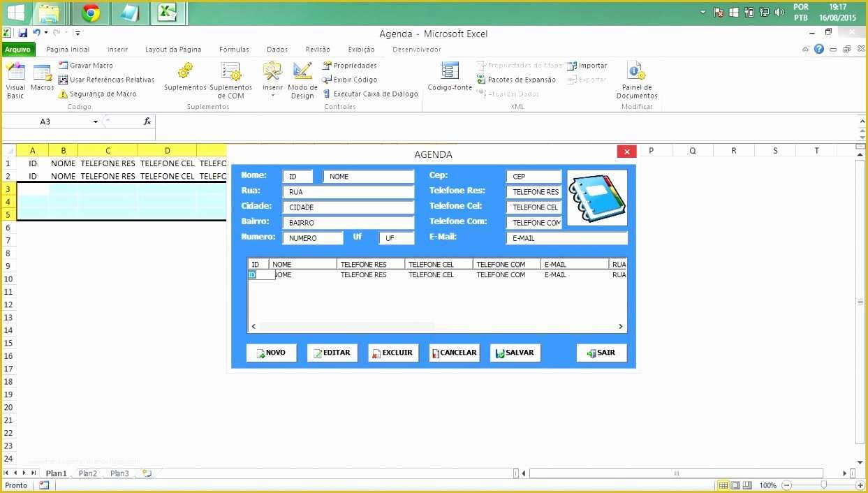Switch to the Página Inicial tab
Viewport: 868px width, 493px height.
[68, 50]
